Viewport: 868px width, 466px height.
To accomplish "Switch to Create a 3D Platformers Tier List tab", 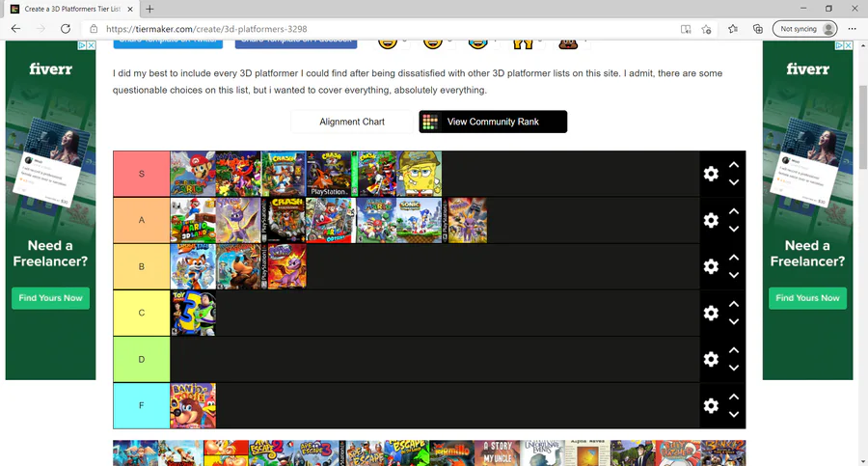I will pyautogui.click(x=72, y=9).
